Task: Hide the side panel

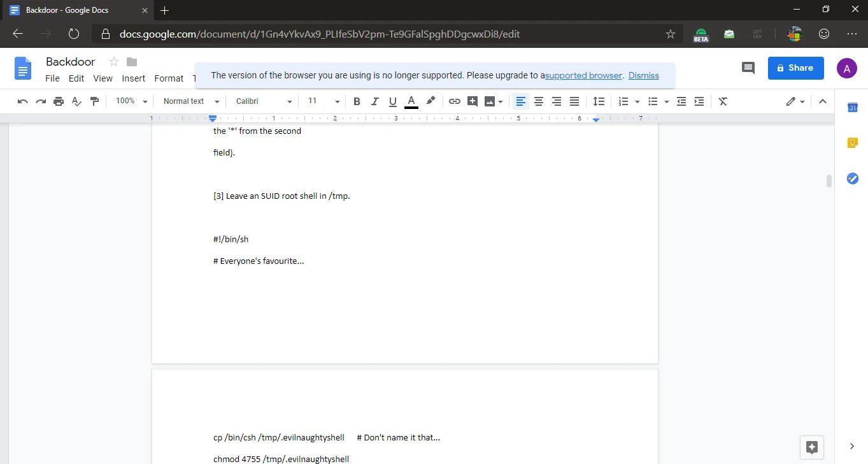Action: [852, 446]
